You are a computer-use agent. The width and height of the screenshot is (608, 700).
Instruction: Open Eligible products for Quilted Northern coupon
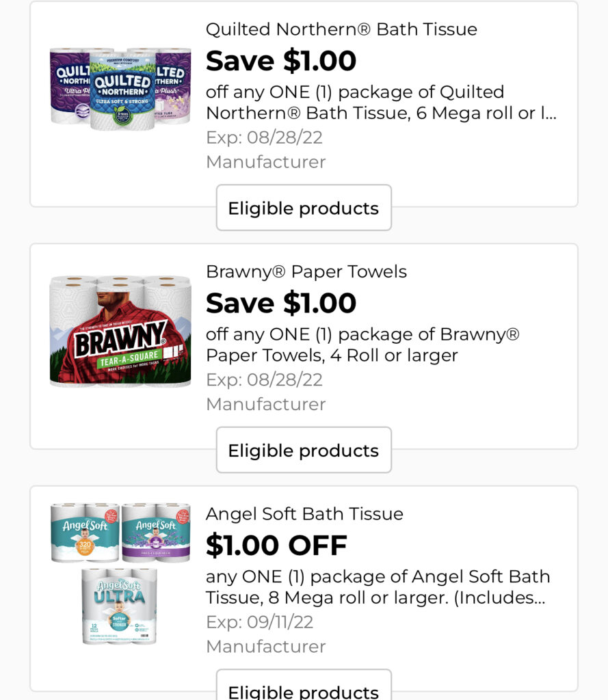(304, 208)
